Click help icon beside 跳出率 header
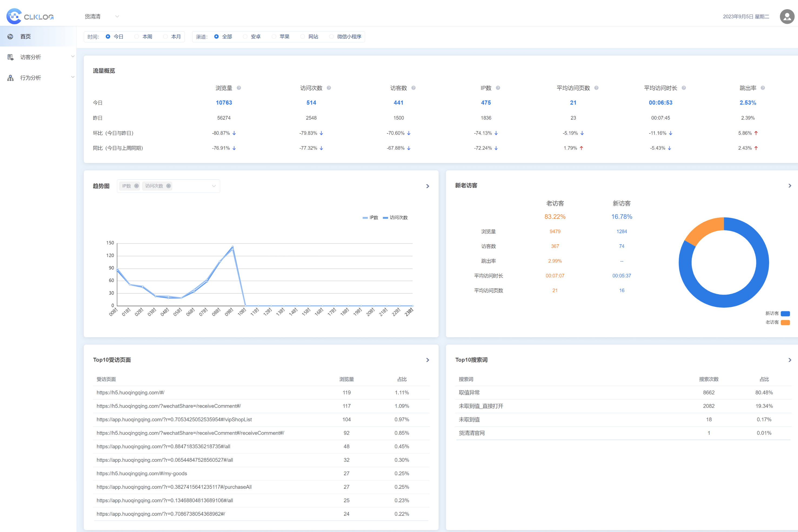The width and height of the screenshot is (798, 532). point(763,88)
